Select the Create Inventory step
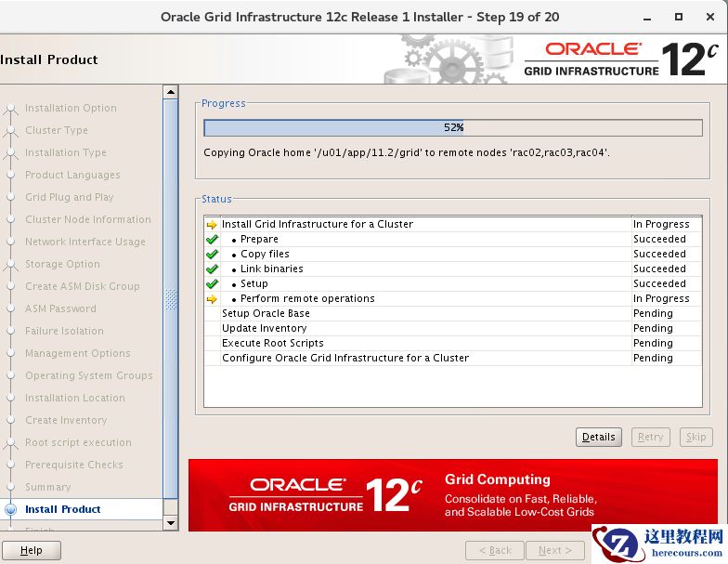This screenshot has height=564, width=728. tap(66, 420)
